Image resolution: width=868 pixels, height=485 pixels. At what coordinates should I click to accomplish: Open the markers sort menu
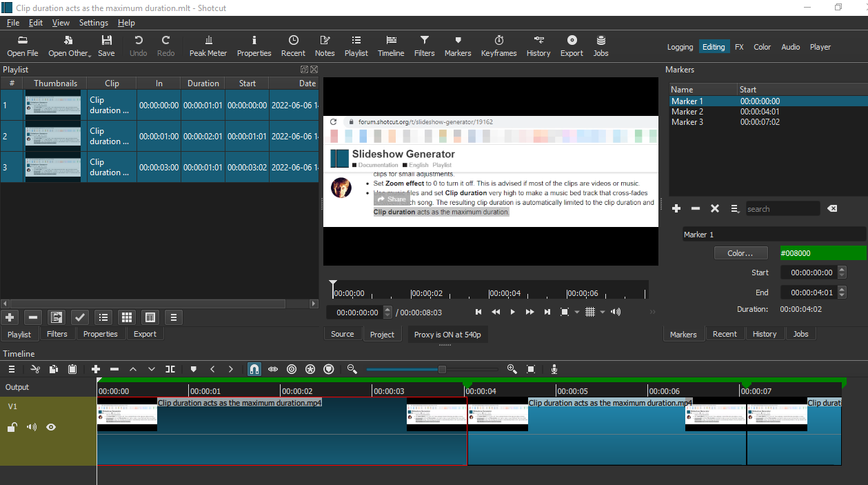pyautogui.click(x=734, y=208)
